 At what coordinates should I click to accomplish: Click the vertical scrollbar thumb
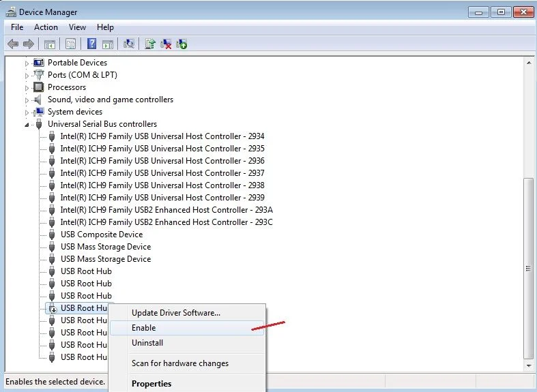pyautogui.click(x=529, y=269)
